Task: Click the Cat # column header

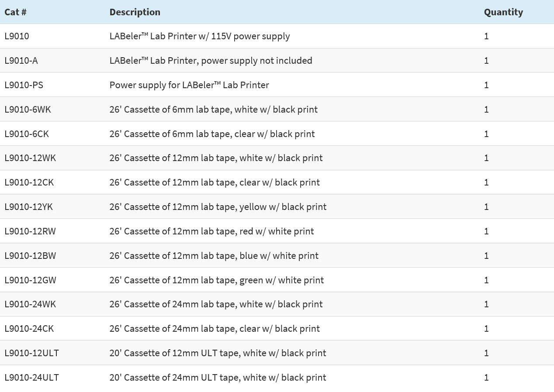Action: 16,12
